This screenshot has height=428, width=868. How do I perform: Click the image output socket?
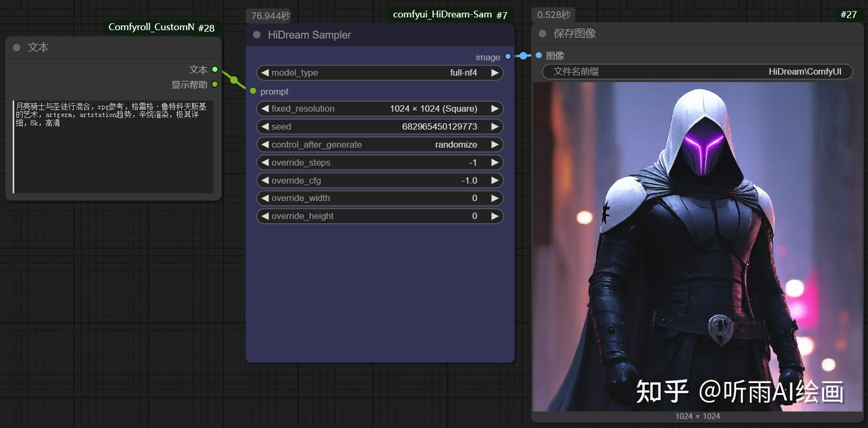tap(508, 57)
